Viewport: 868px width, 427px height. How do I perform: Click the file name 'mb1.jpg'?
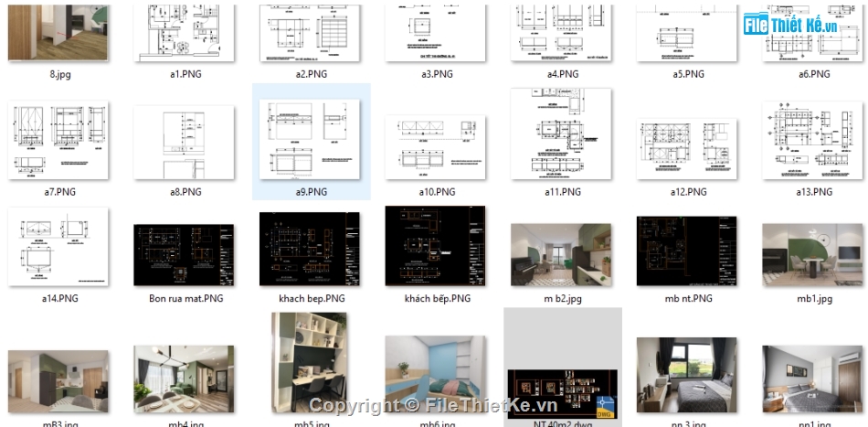coord(814,299)
